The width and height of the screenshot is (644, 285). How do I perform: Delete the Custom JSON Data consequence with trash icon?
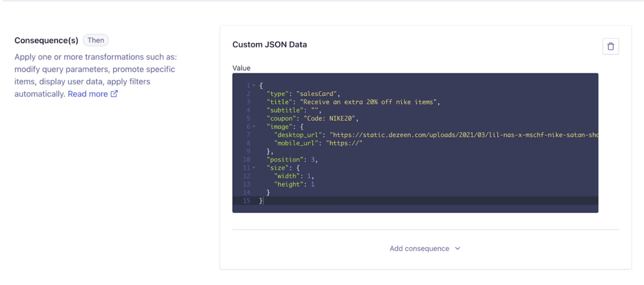(610, 46)
